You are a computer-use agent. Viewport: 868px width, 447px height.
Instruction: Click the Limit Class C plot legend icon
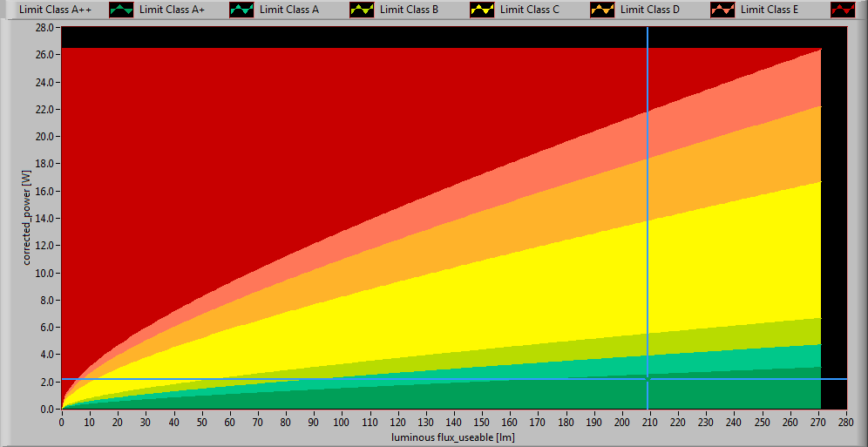tap(602, 10)
